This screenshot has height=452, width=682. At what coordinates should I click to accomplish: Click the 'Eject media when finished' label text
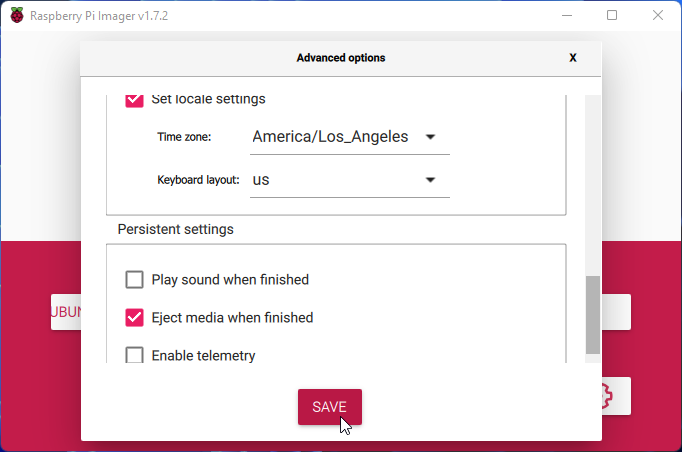click(232, 318)
